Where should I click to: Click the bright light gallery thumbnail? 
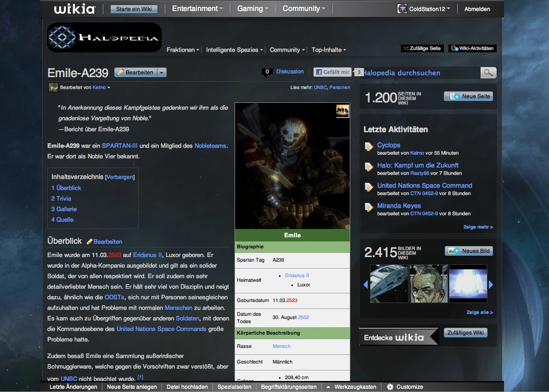468,284
